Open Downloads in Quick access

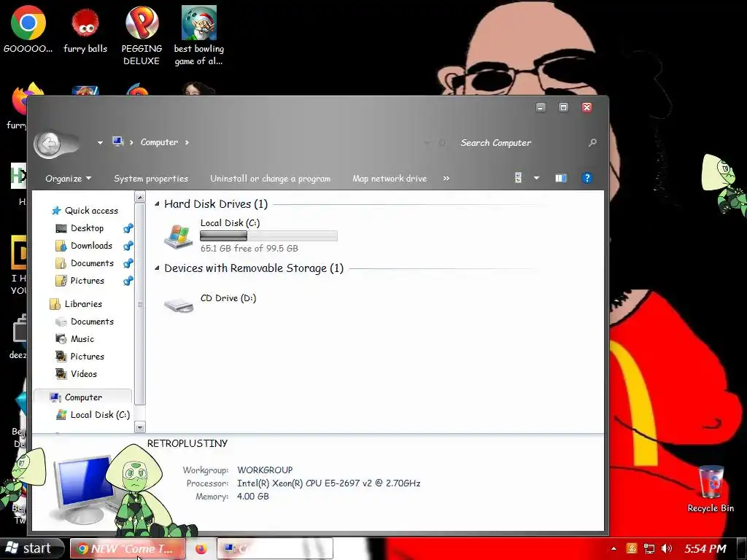(91, 246)
